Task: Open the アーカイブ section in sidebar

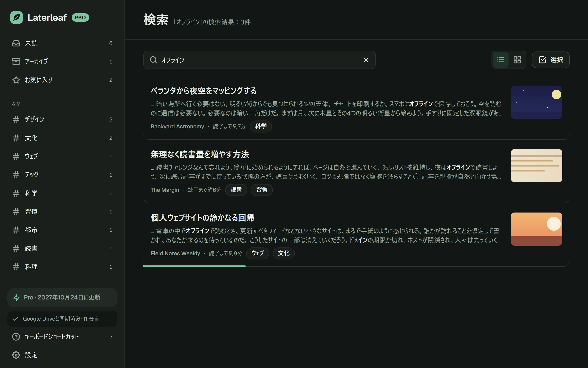Action: coord(62,62)
